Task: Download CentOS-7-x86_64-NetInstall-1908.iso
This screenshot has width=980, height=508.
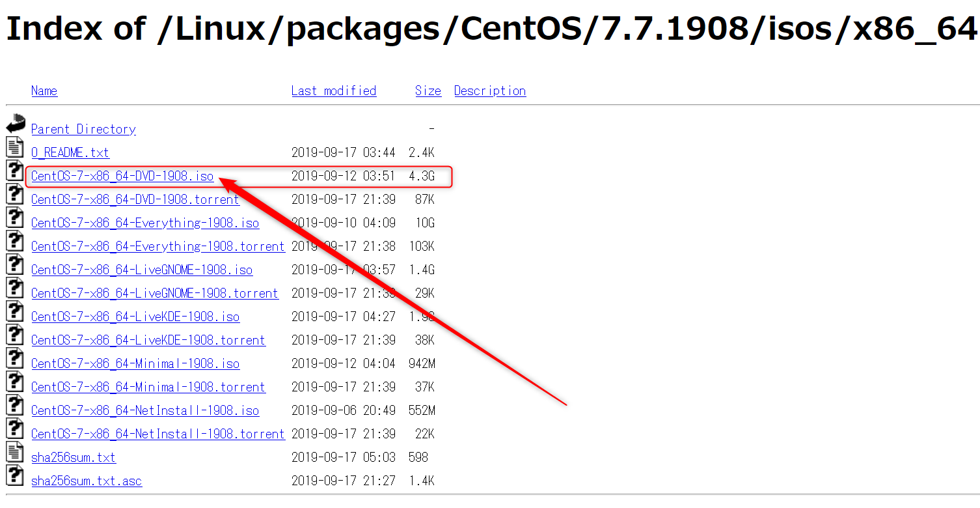Action: pos(144,410)
